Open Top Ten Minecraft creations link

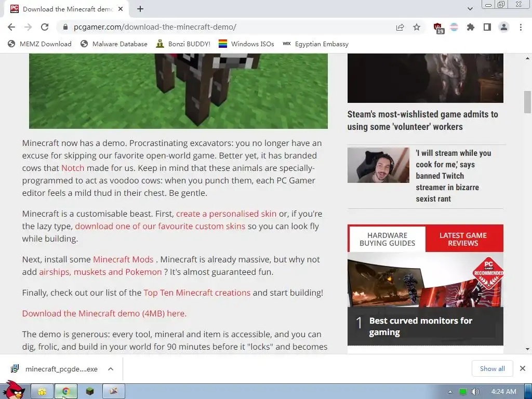(197, 293)
